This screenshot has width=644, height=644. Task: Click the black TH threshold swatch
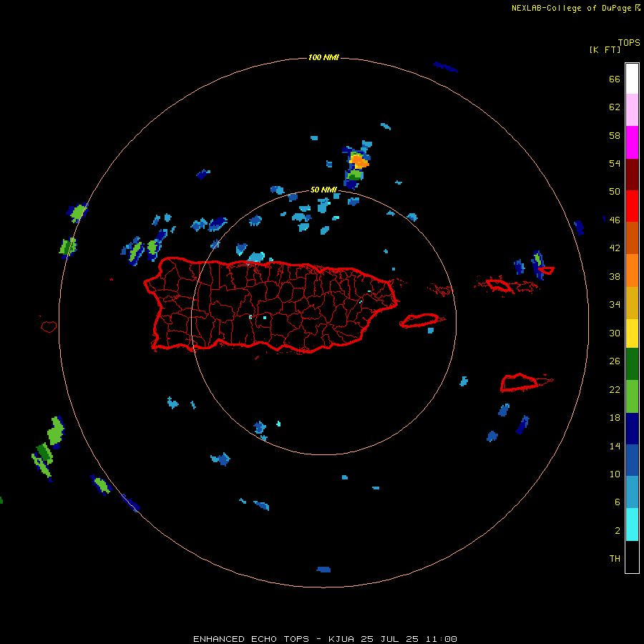point(632,557)
